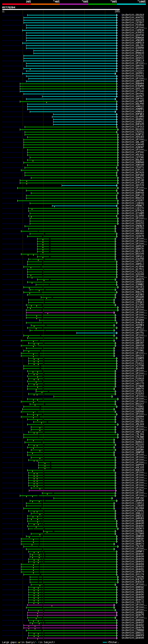Open hit UniRef100_Q5ENL5
Viewport: 148px width, 644px height.
tap(133, 226)
